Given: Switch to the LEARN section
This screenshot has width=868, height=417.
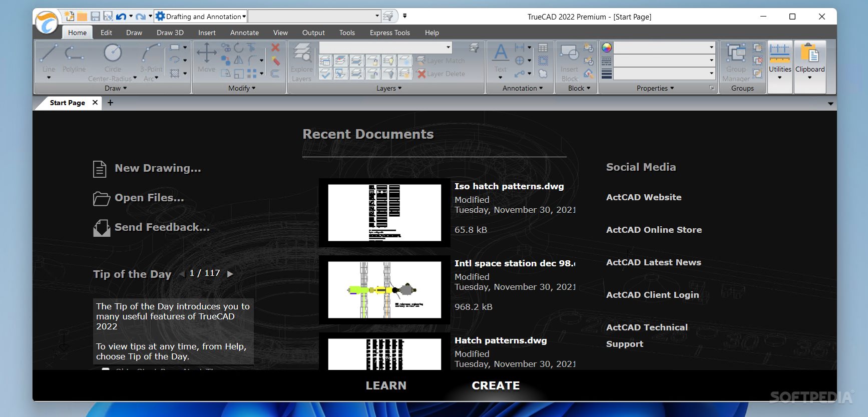Looking at the screenshot, I should [386, 385].
